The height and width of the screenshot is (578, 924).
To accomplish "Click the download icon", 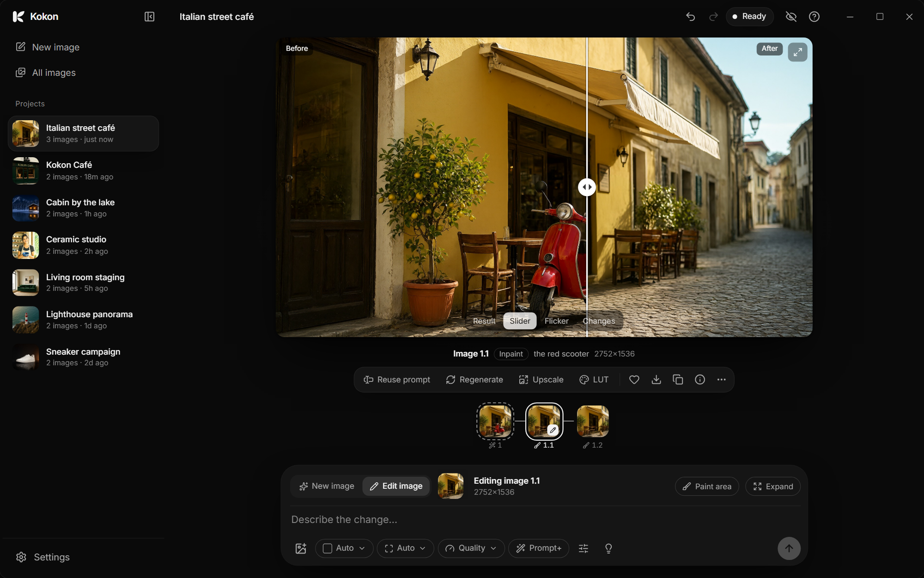I will click(656, 380).
